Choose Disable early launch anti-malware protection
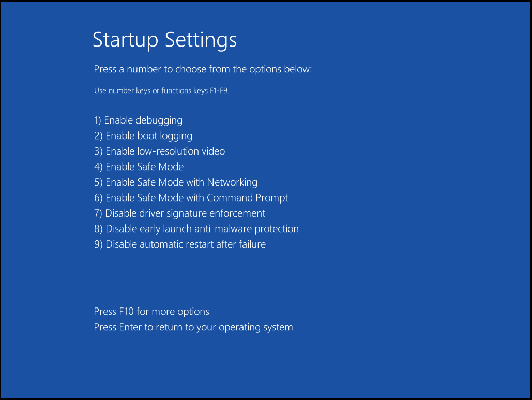 196,229
